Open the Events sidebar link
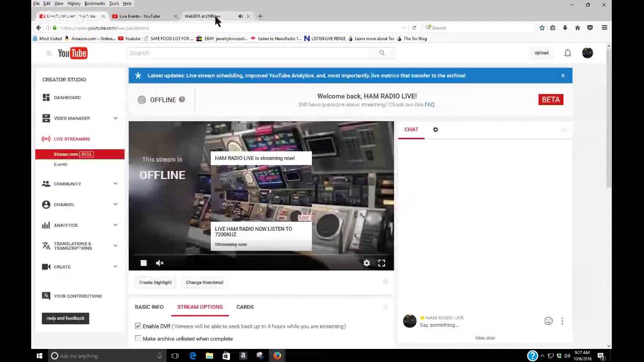The height and width of the screenshot is (362, 644). (x=60, y=164)
